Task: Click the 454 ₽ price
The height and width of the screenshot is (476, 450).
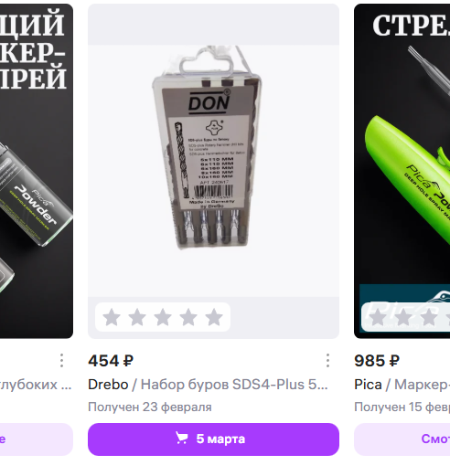Action: (111, 361)
